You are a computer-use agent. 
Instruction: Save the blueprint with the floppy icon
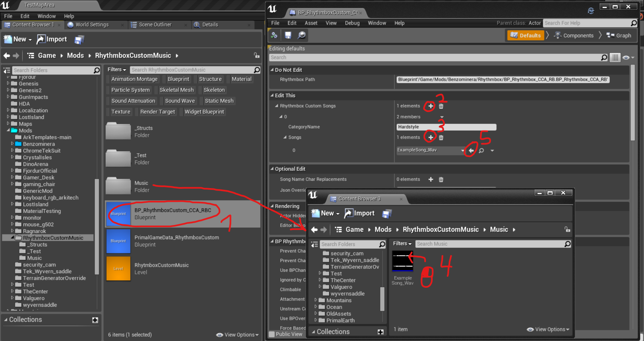point(288,35)
